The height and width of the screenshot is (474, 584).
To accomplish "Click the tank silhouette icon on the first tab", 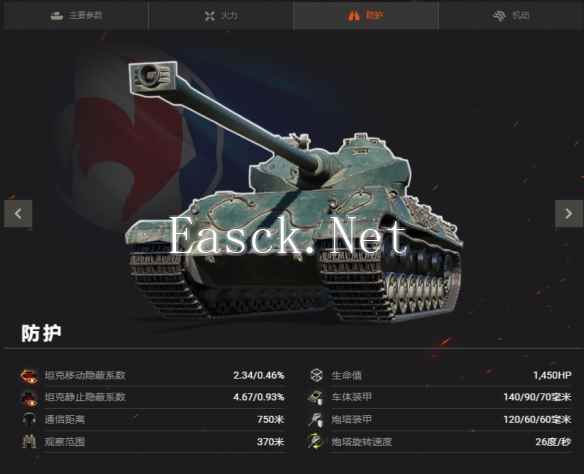I will (57, 16).
